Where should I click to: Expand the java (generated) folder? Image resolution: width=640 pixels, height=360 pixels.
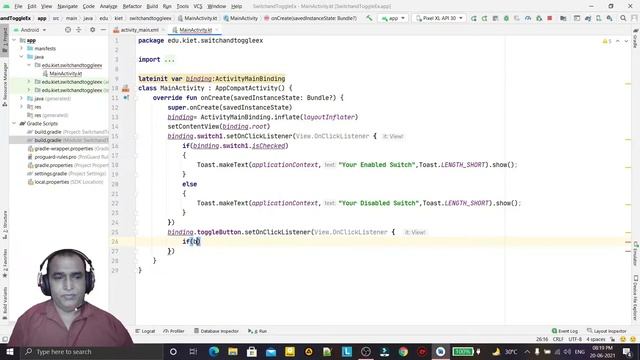22,98
